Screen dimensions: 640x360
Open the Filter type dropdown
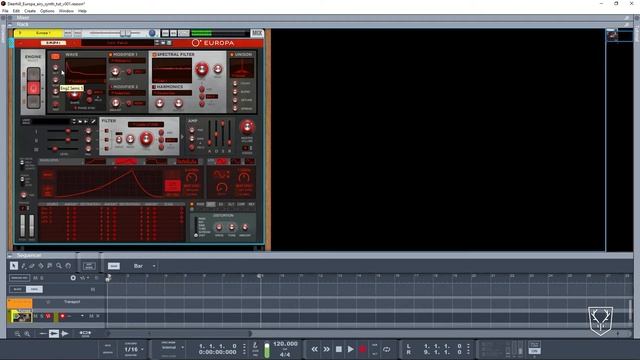pos(146,124)
